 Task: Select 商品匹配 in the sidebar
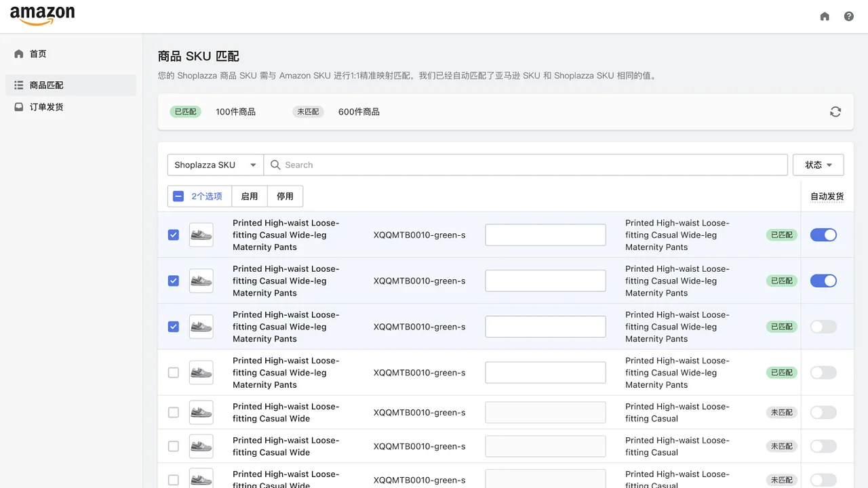71,85
